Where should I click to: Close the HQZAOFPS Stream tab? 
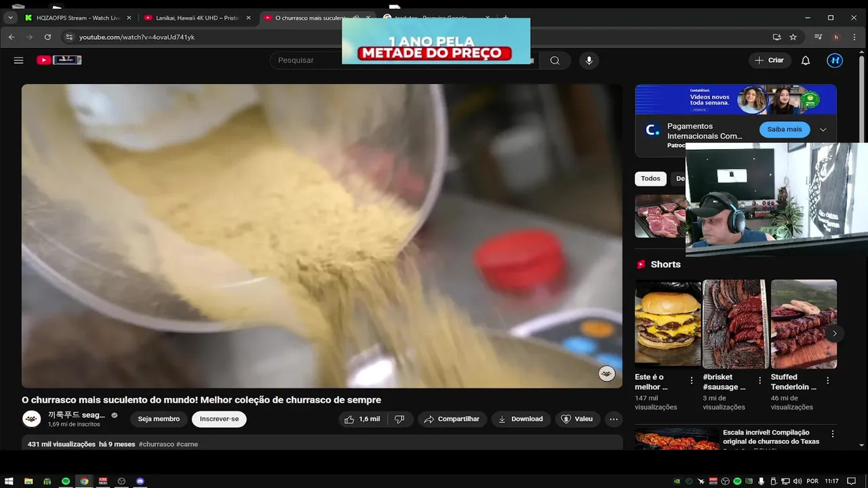[x=129, y=18]
